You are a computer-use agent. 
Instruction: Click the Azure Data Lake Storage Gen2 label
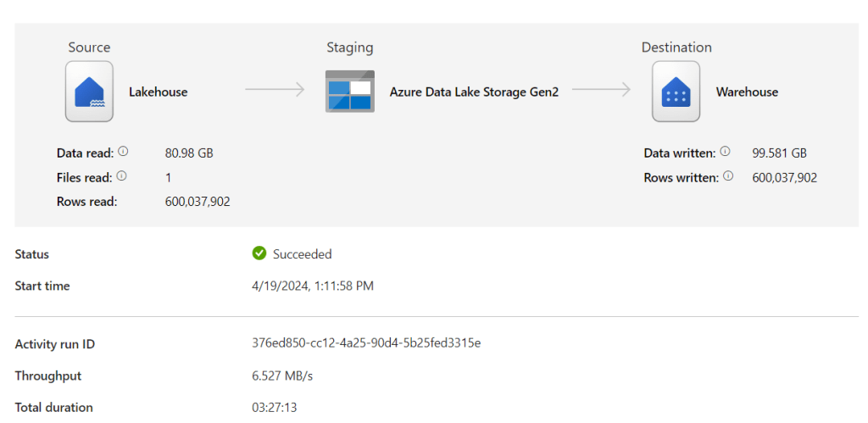(474, 92)
